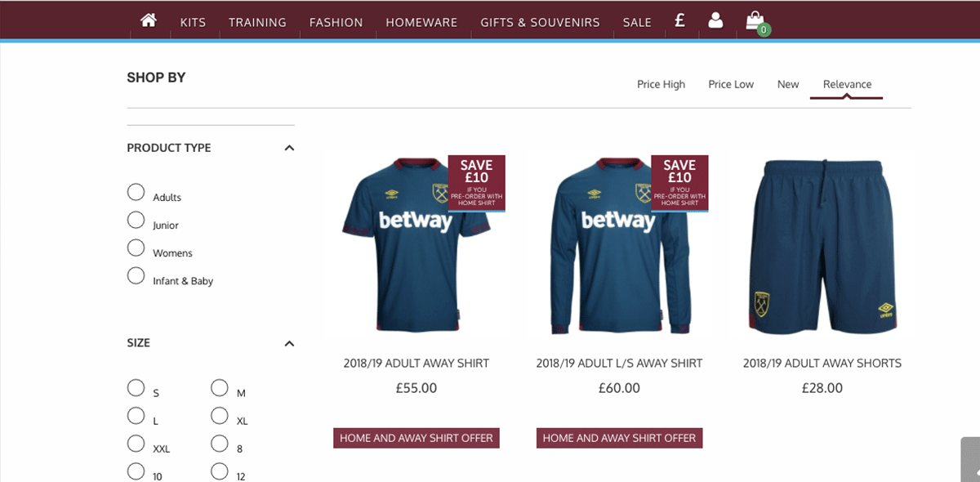Collapse the Product Type filter section

(x=288, y=148)
